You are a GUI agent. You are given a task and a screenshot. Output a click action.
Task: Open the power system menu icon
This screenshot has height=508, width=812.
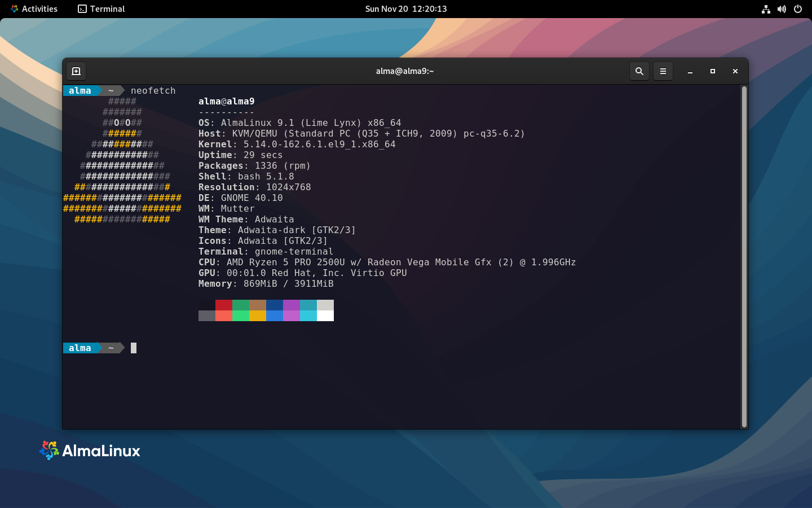point(797,9)
